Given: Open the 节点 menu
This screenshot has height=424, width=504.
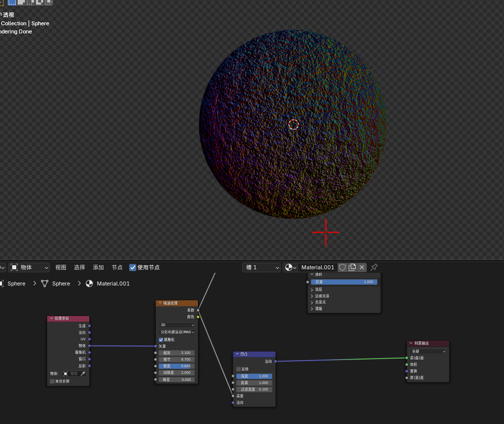Looking at the screenshot, I should click(117, 267).
